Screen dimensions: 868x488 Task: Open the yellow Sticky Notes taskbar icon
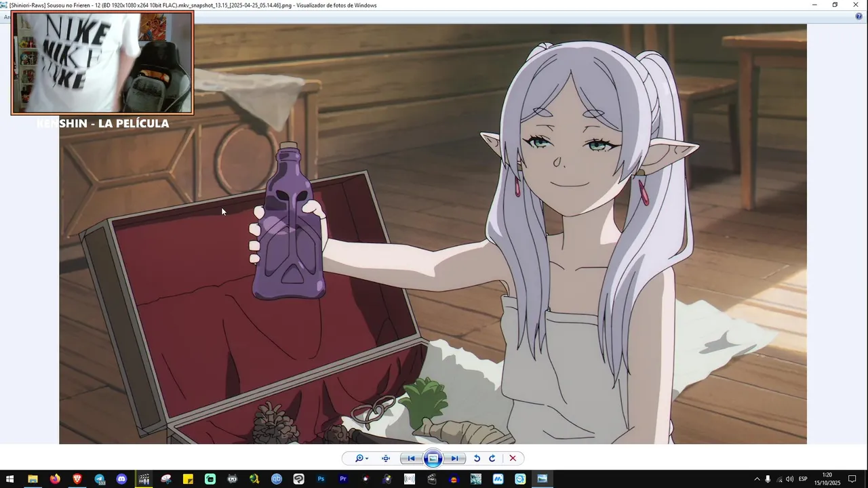tap(188, 479)
